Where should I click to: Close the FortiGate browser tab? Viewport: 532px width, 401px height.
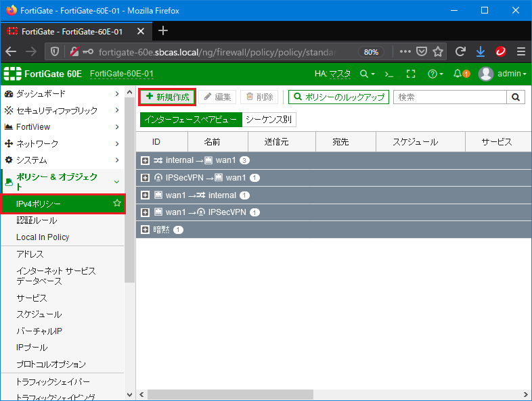141,32
